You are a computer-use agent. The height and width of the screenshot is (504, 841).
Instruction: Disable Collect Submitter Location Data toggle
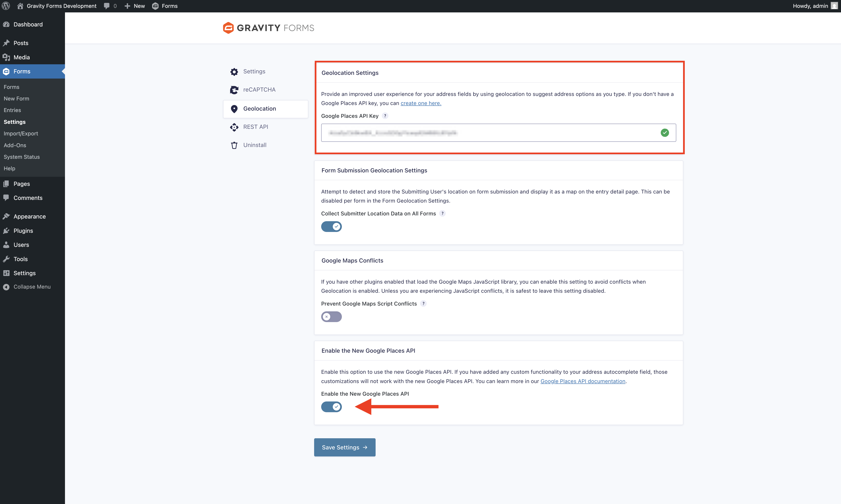tap(332, 227)
